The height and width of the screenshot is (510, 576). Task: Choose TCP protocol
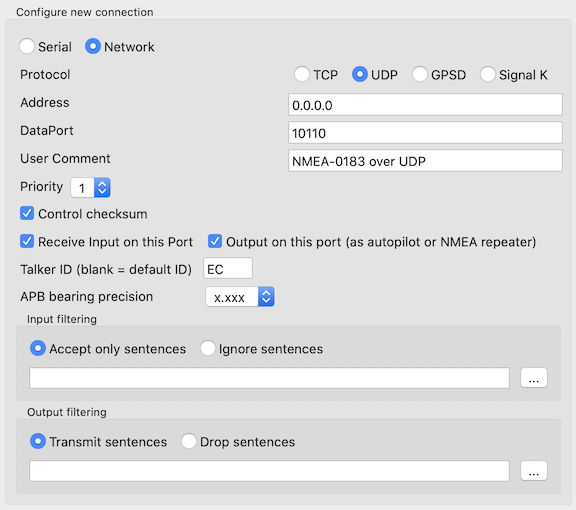pos(302,75)
